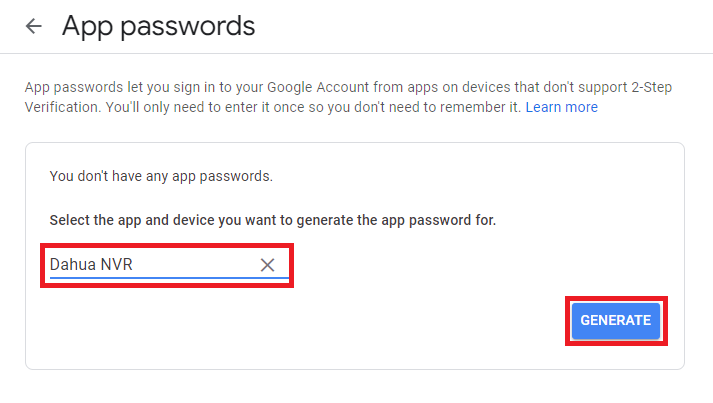Clear the Dahua NVR name field
Viewport: 713px width, 403px height.
[267, 265]
